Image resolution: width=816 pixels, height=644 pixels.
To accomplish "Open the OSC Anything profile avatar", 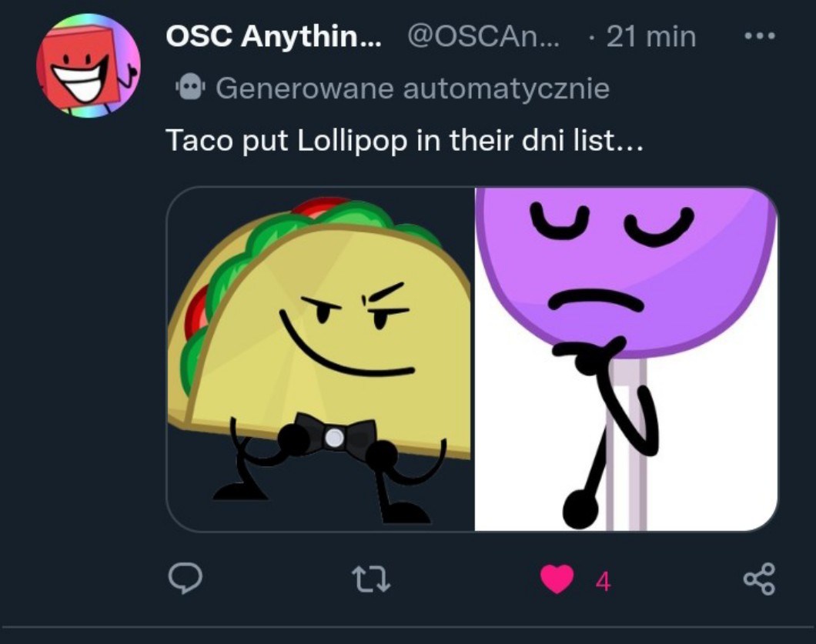I will pyautogui.click(x=88, y=65).
